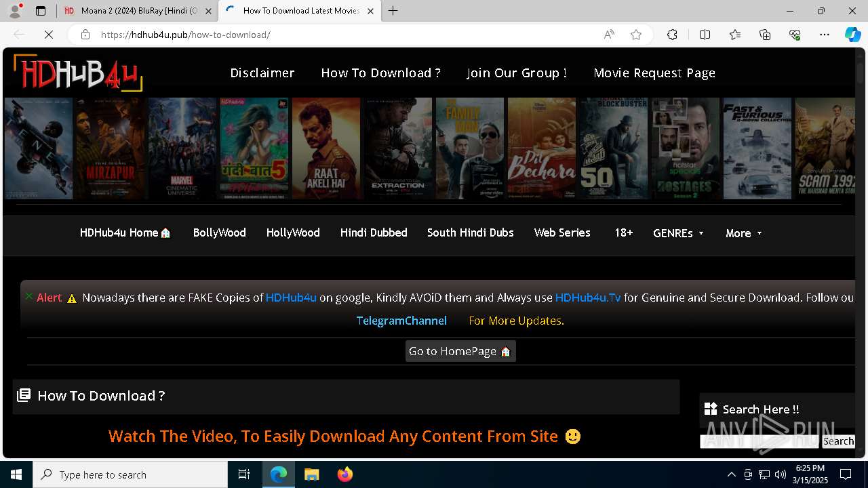
Task: Open Copilot sidebar icon
Action: click(852, 35)
